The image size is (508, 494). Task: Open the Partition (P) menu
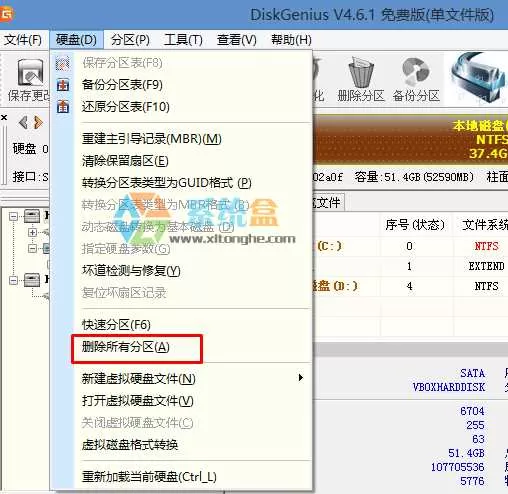130,40
